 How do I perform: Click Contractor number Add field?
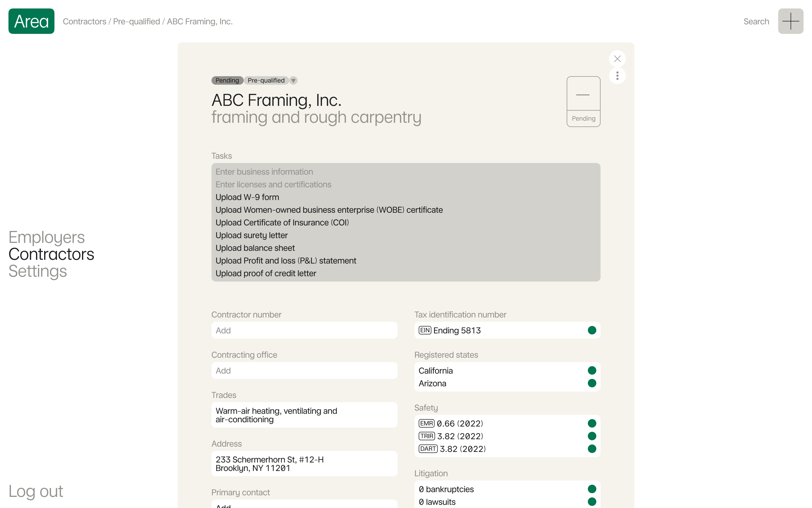pyautogui.click(x=304, y=330)
